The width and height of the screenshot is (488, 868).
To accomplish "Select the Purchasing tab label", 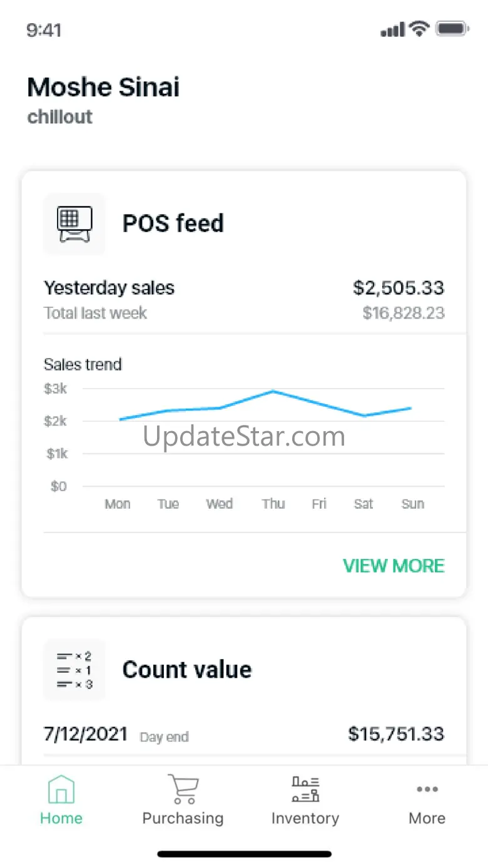I will (x=183, y=818).
